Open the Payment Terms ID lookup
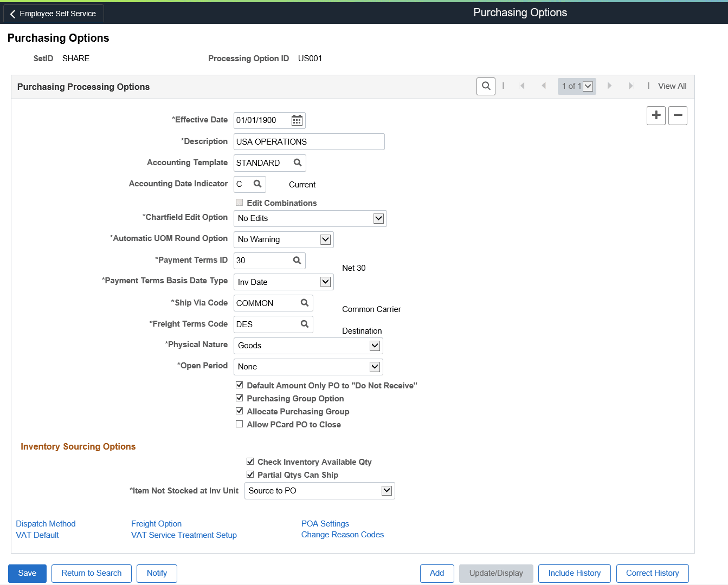The image size is (728, 585). click(296, 261)
